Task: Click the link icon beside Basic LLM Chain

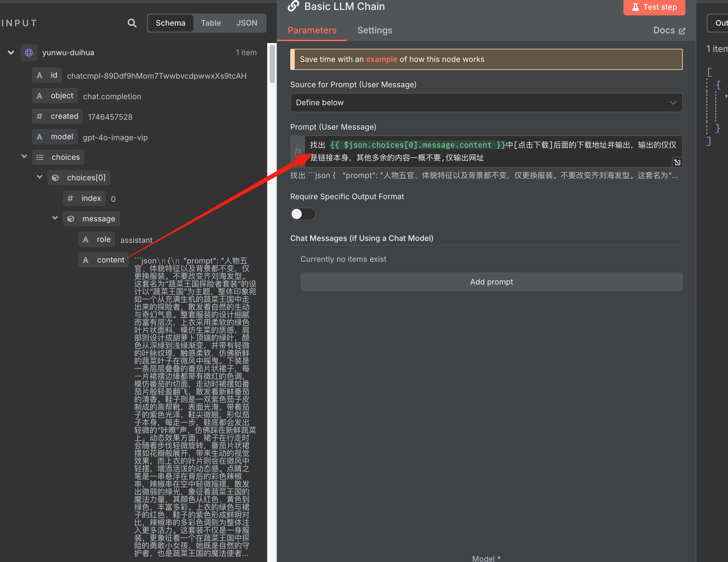Action: (293, 6)
